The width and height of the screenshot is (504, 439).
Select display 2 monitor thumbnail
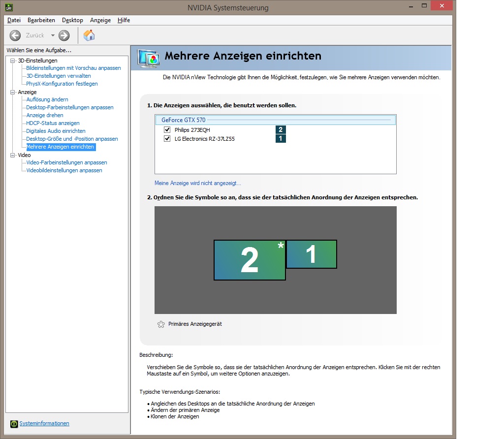point(250,260)
